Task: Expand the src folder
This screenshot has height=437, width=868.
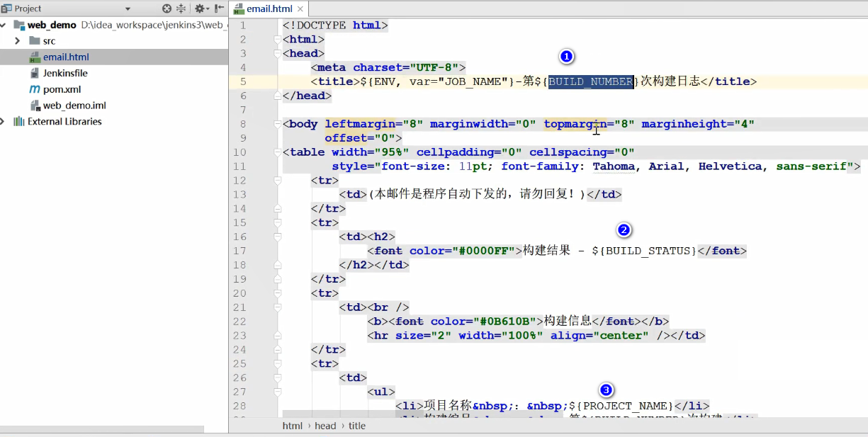Action: point(18,41)
